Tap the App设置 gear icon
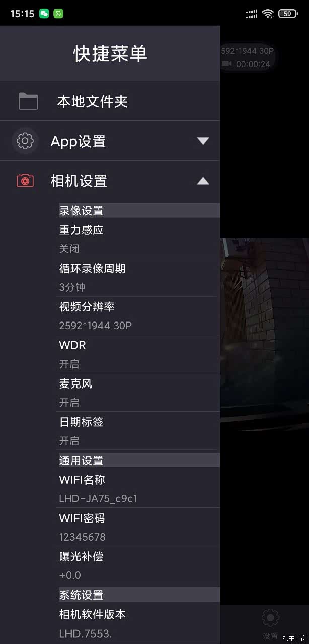Screen dimensions: 309x644 [x=25, y=141]
